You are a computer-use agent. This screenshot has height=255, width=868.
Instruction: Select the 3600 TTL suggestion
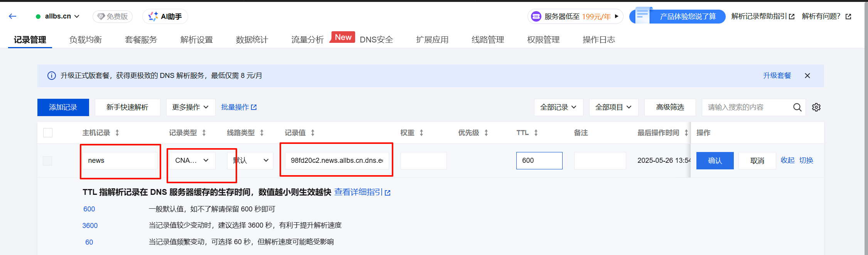click(x=90, y=226)
